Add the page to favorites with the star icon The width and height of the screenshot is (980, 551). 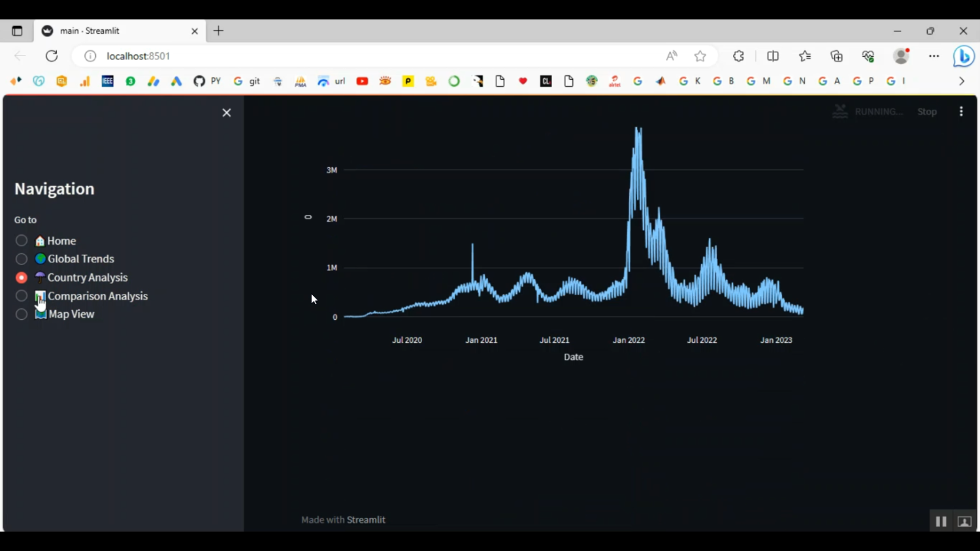[700, 56]
